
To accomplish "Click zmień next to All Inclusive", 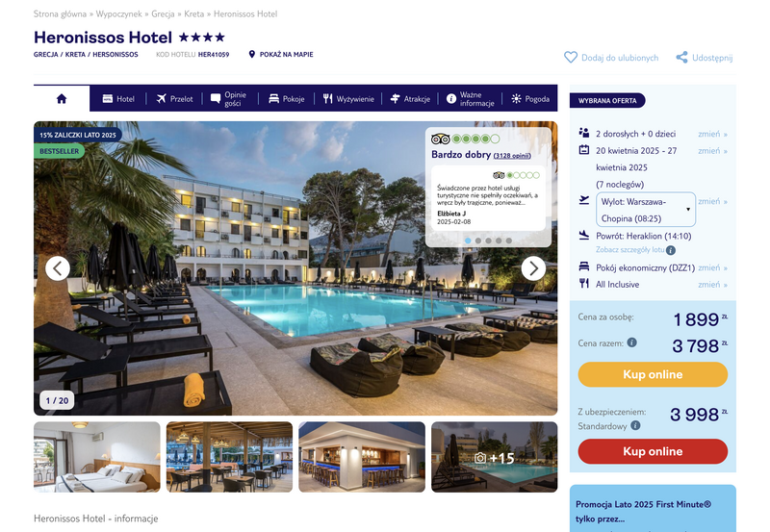I will [712, 285].
